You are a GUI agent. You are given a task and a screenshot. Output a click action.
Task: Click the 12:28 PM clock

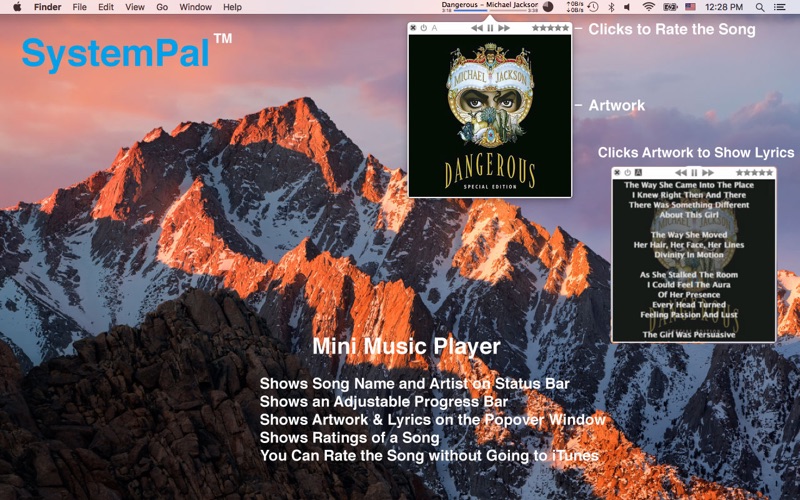(723, 7)
